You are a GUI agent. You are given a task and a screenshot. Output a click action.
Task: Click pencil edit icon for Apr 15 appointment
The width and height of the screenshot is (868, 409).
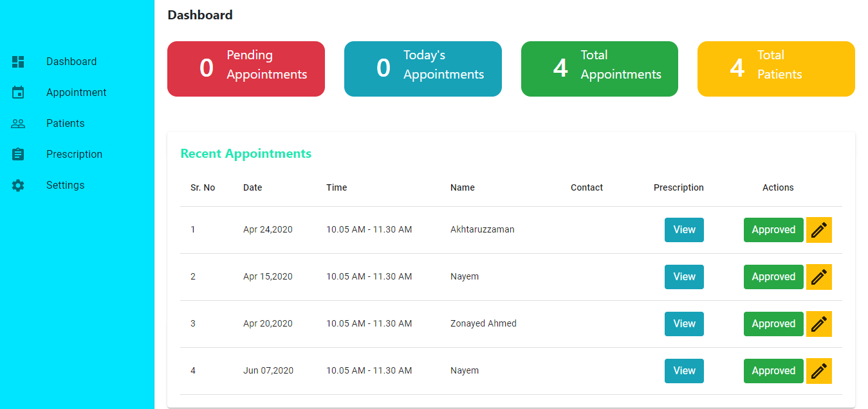click(818, 277)
